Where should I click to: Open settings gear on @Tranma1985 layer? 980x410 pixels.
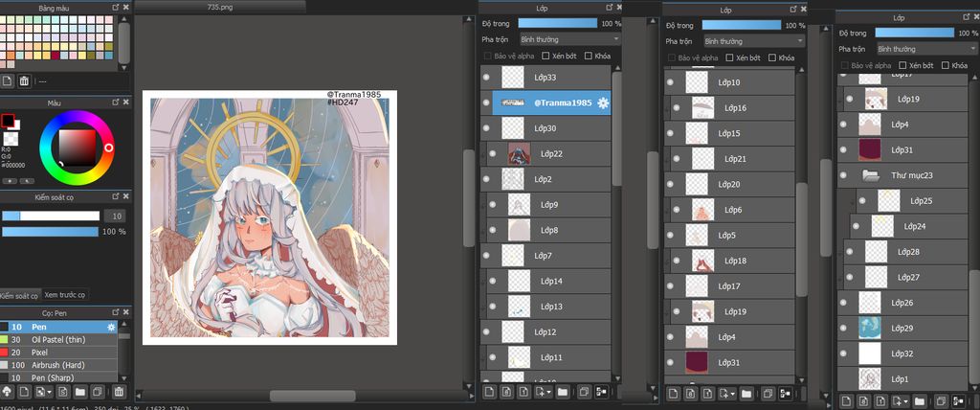tap(603, 102)
